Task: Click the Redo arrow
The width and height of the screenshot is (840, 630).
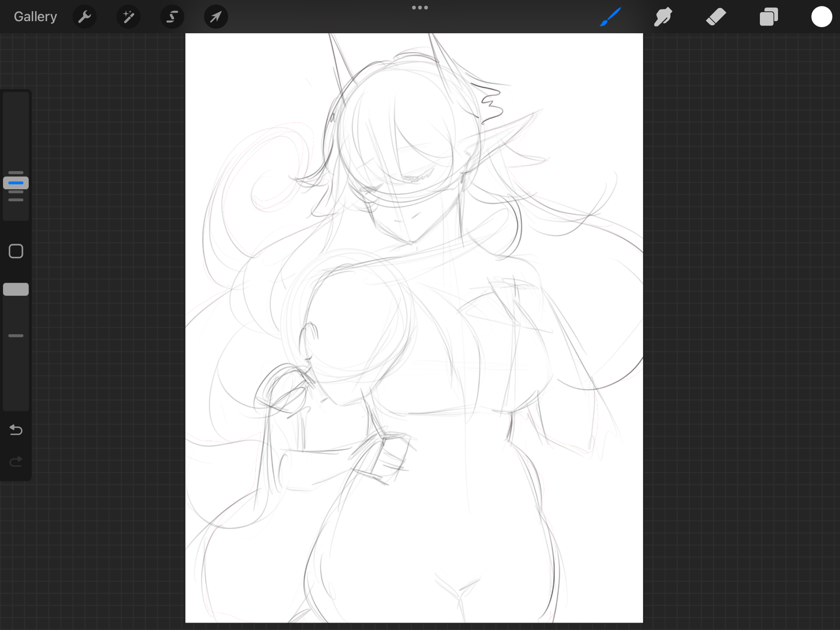Action: click(16, 462)
